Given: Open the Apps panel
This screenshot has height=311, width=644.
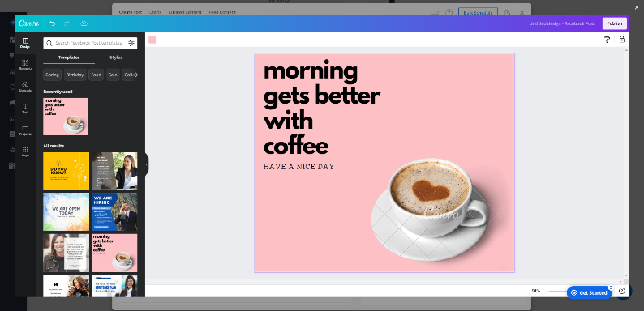Looking at the screenshot, I should pyautogui.click(x=25, y=152).
